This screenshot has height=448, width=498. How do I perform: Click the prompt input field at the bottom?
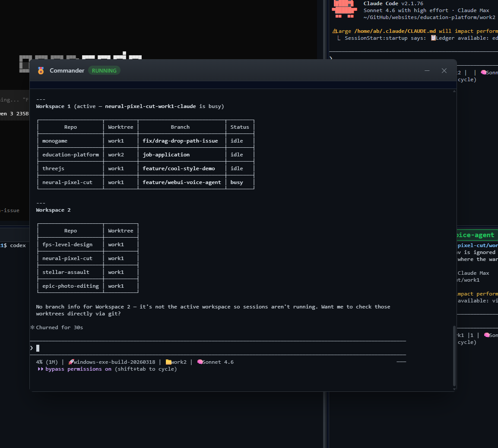(130, 348)
